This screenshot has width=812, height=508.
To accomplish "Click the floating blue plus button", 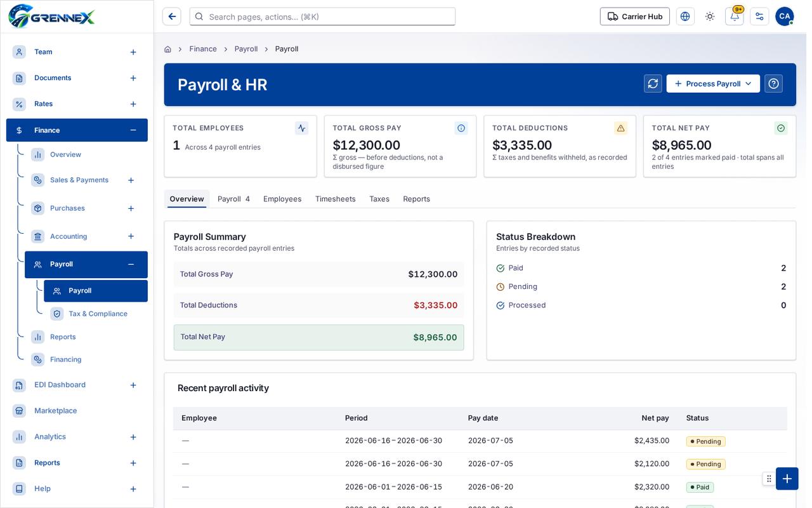I will coord(787,479).
